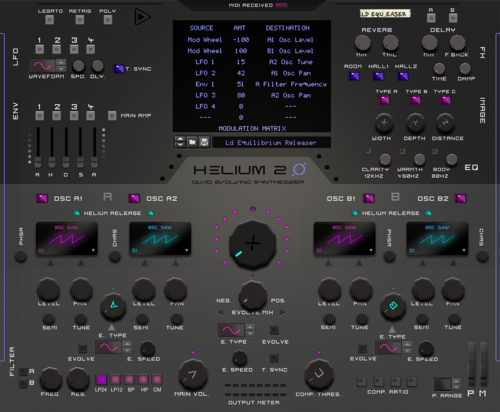
Task: Click the play preview triangle icon
Action: pyautogui.click(x=142, y=17)
